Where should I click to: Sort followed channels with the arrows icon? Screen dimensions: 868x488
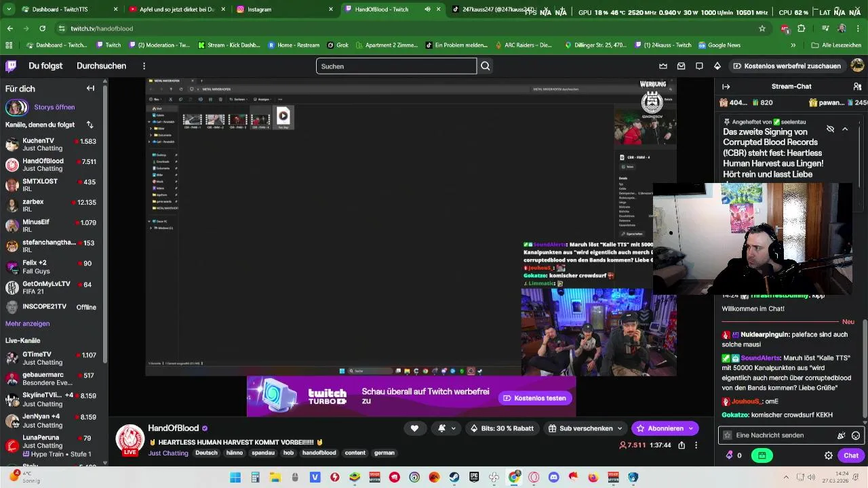(90, 125)
